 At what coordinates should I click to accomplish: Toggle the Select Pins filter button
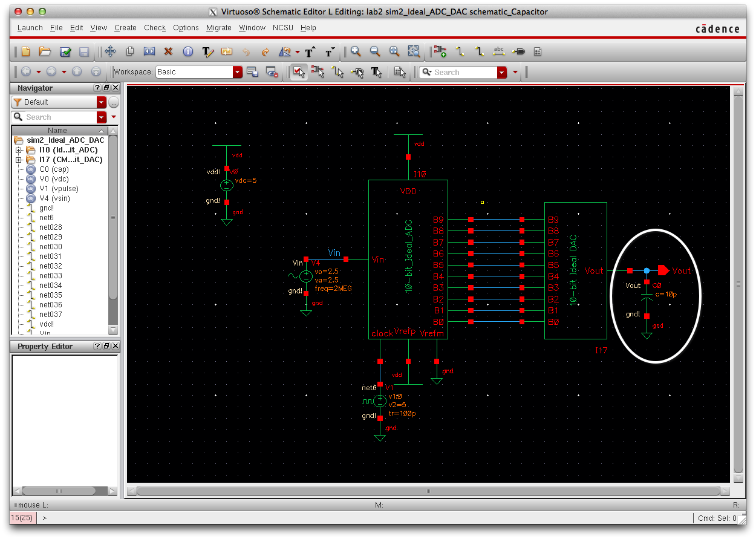(x=357, y=72)
